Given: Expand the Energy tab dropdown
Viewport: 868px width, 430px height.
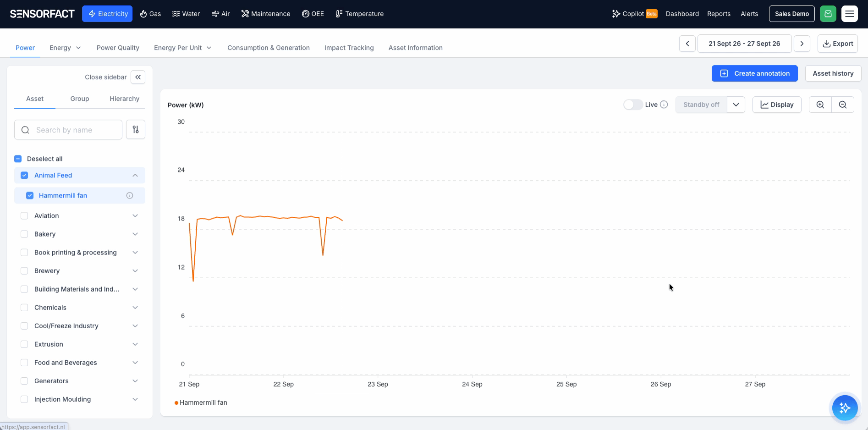Looking at the screenshot, I should (78, 48).
